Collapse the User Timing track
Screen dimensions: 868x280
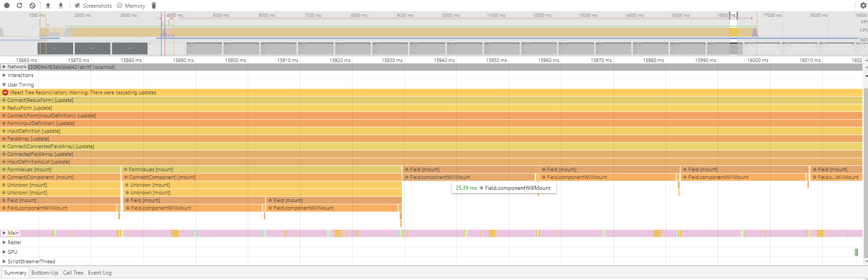tap(4, 85)
